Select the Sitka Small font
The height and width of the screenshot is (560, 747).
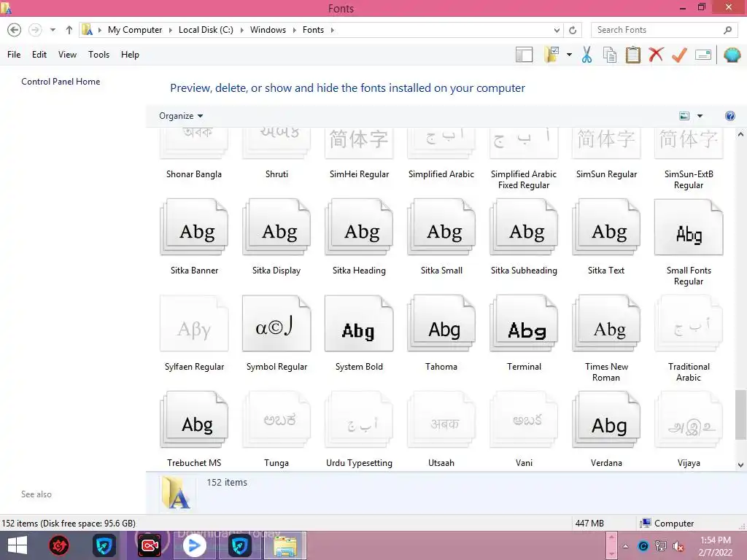(x=441, y=237)
